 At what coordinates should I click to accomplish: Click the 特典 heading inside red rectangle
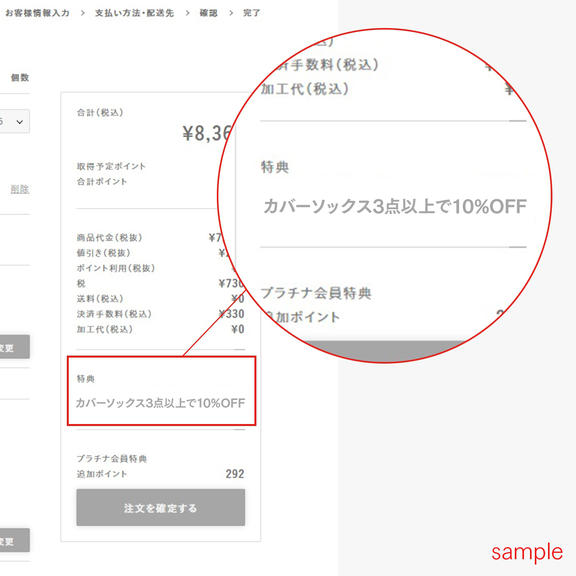(86, 378)
